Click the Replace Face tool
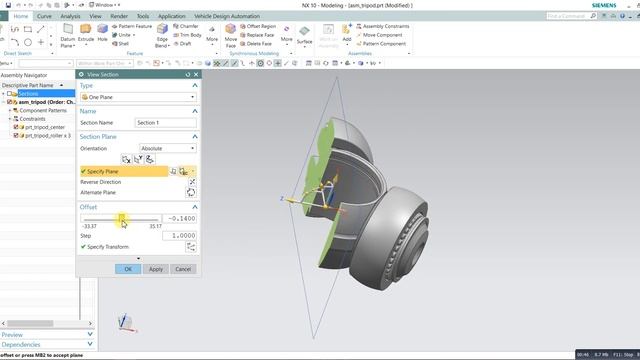Viewport: 640px width, 360px height. pyautogui.click(x=257, y=35)
